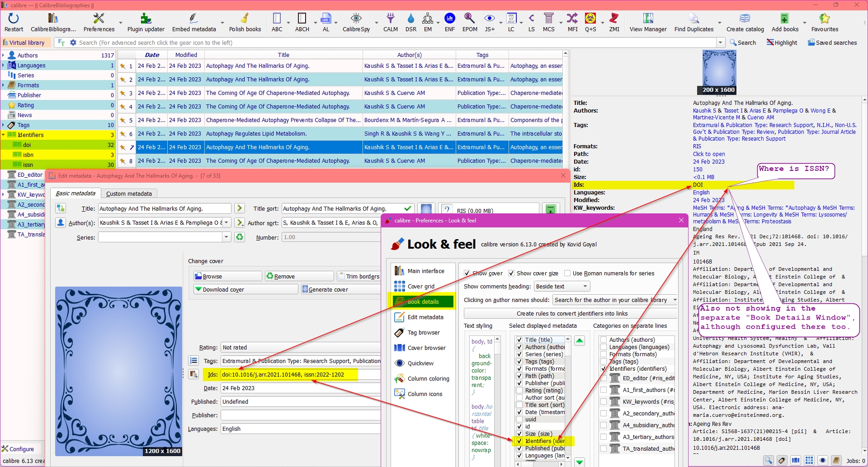Click the Embed metadata icon
This screenshot has height=467, width=868.
tap(194, 23)
